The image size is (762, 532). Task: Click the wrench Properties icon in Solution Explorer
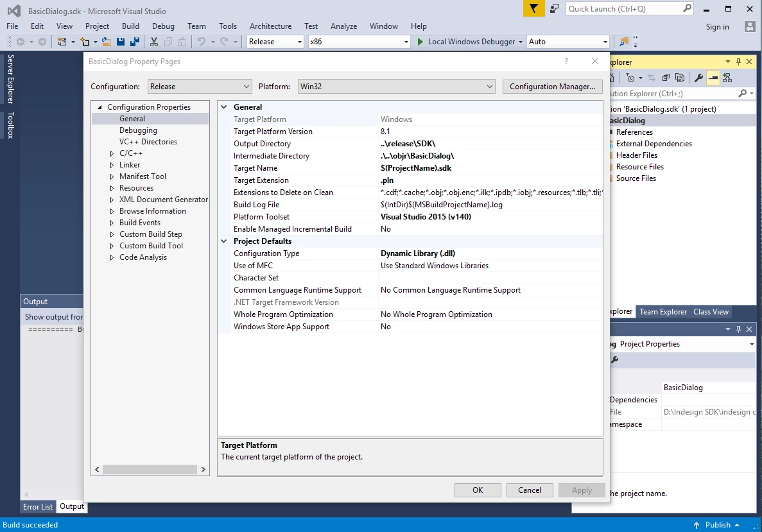699,78
